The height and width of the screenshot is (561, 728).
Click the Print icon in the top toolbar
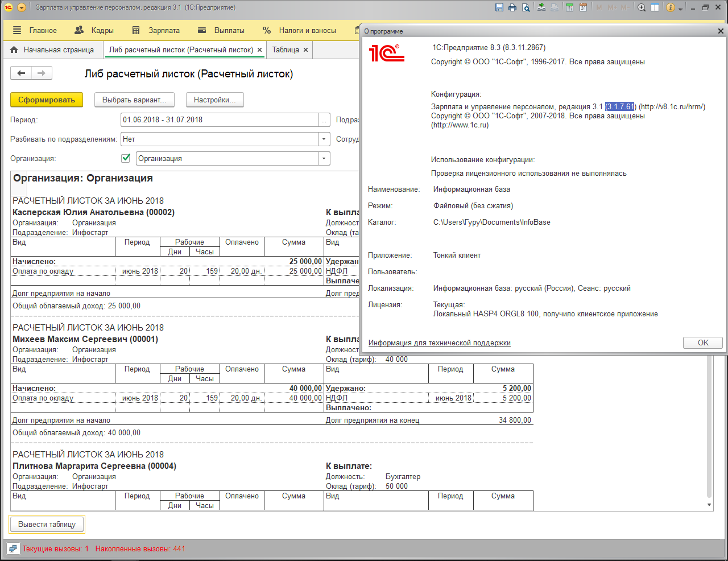click(x=512, y=7)
